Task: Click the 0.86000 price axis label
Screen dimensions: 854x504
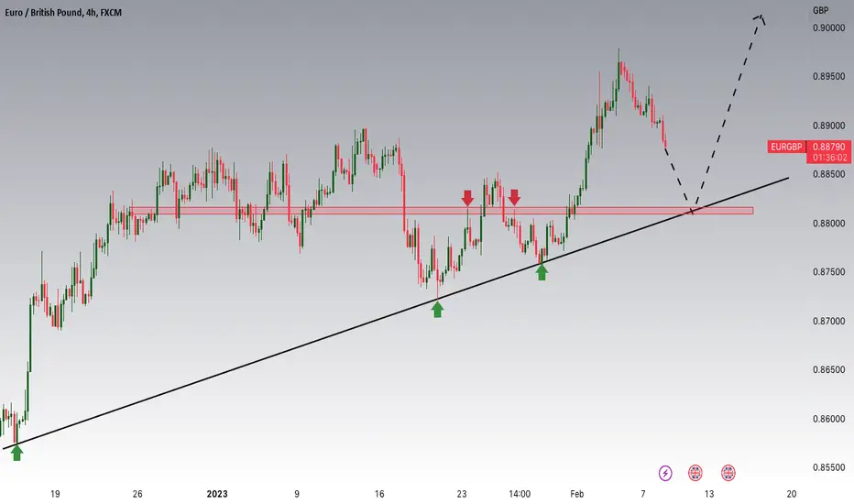Action: tap(829, 419)
